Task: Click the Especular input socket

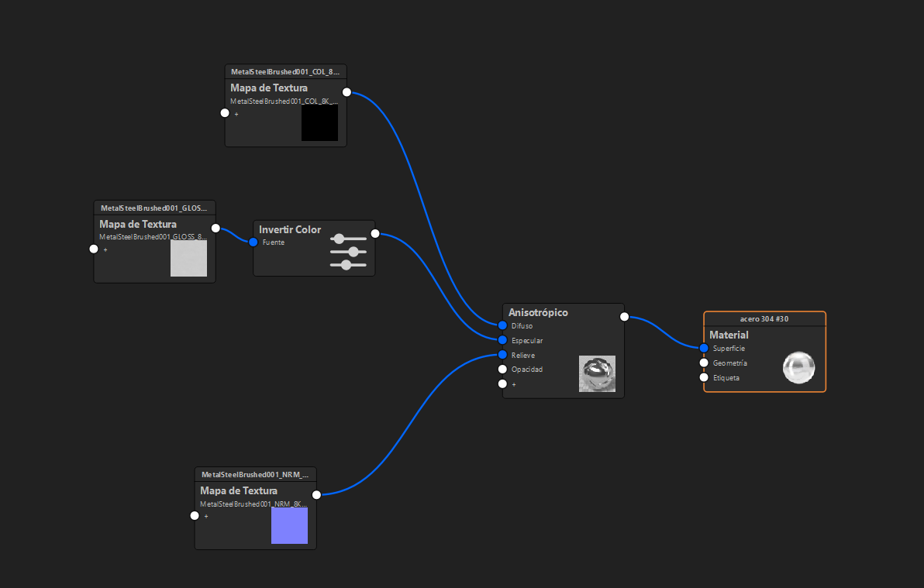Action: (x=502, y=340)
